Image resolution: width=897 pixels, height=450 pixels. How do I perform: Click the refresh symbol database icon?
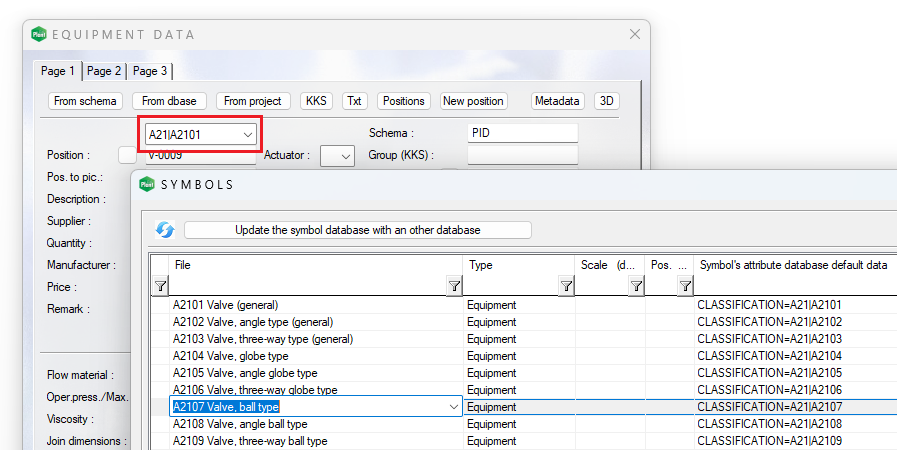click(x=165, y=230)
